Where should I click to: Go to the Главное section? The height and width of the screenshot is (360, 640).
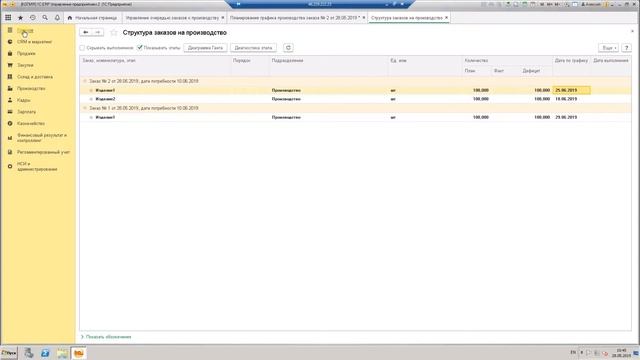[25, 31]
